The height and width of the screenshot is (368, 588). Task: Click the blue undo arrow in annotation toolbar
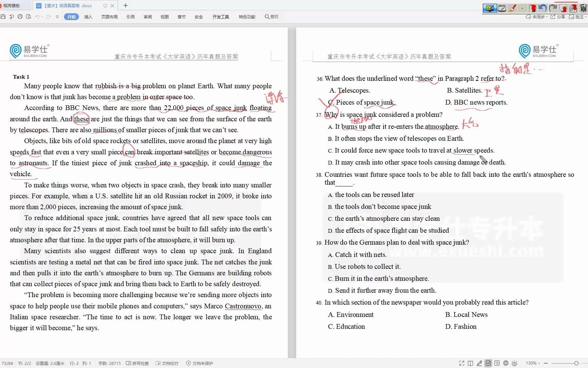coord(543,8)
